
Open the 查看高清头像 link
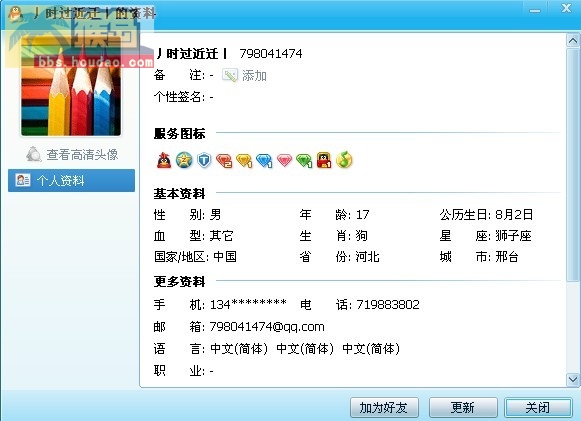pyautogui.click(x=73, y=155)
